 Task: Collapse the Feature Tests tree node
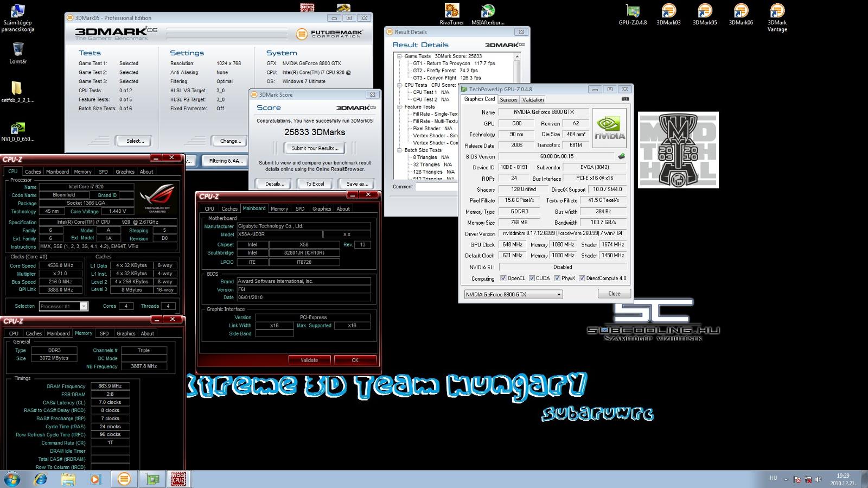(x=399, y=107)
